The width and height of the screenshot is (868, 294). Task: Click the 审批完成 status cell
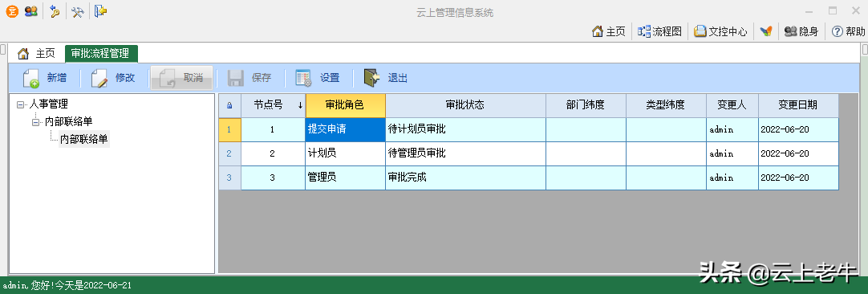coord(465,178)
